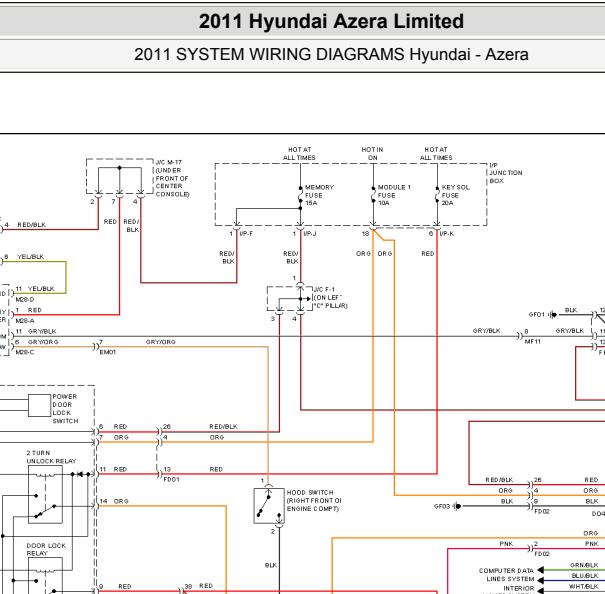Image resolution: width=605 pixels, height=594 pixels.
Task: Select connector label 'I/P-F'
Action: (246, 234)
